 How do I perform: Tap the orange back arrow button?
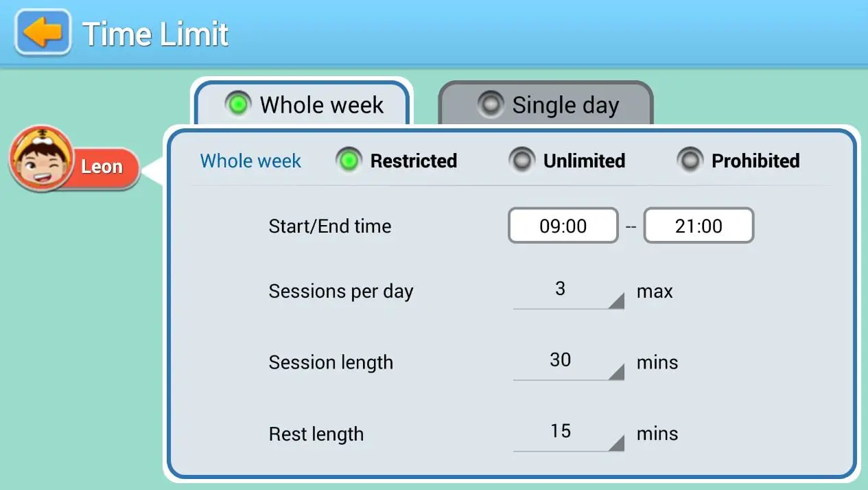[43, 32]
